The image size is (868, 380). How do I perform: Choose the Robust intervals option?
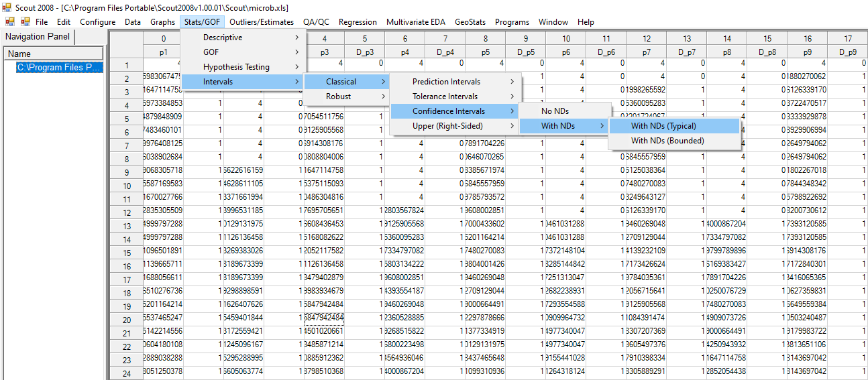click(347, 97)
